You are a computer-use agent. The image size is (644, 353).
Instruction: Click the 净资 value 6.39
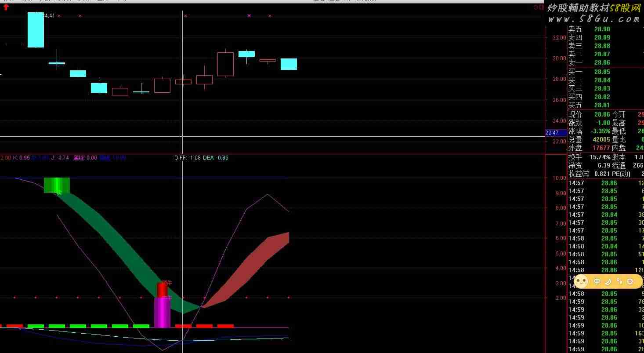(x=604, y=165)
